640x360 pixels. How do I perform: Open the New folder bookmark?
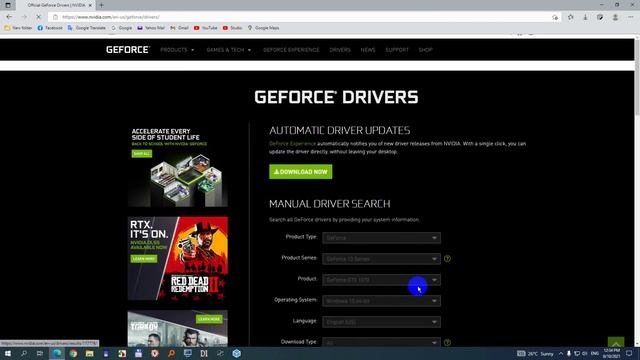pyautogui.click(x=18, y=28)
